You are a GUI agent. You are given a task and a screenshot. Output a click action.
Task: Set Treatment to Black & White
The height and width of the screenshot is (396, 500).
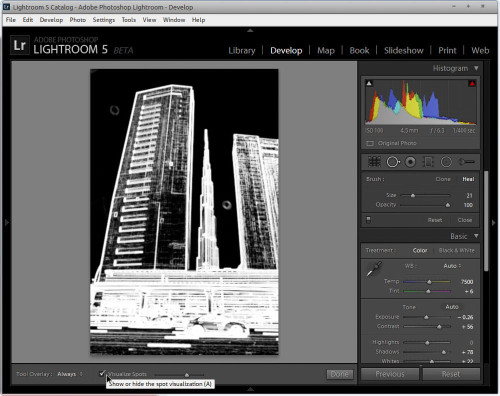click(x=456, y=250)
